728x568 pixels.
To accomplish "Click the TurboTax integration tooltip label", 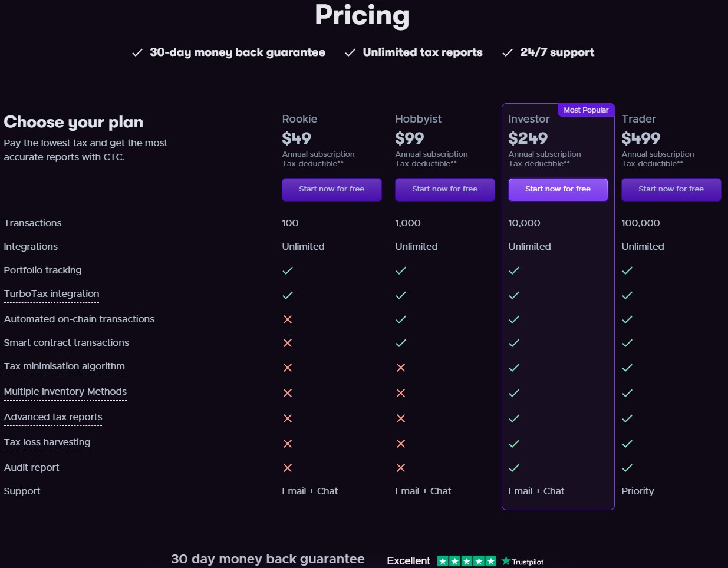I will click(x=51, y=294).
